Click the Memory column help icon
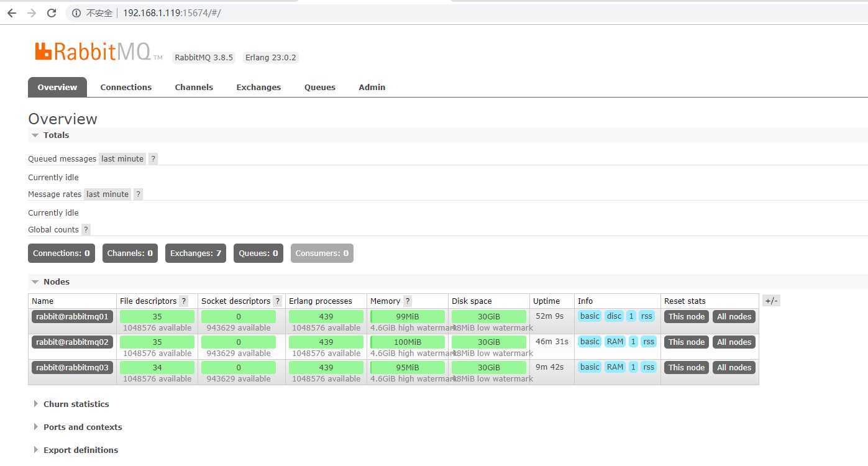This screenshot has height=466, width=868. pos(408,301)
